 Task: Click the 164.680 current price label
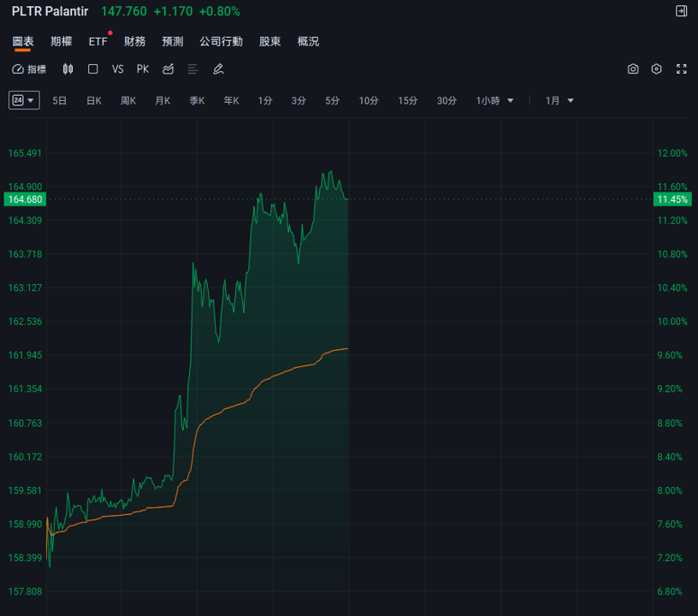pos(25,199)
